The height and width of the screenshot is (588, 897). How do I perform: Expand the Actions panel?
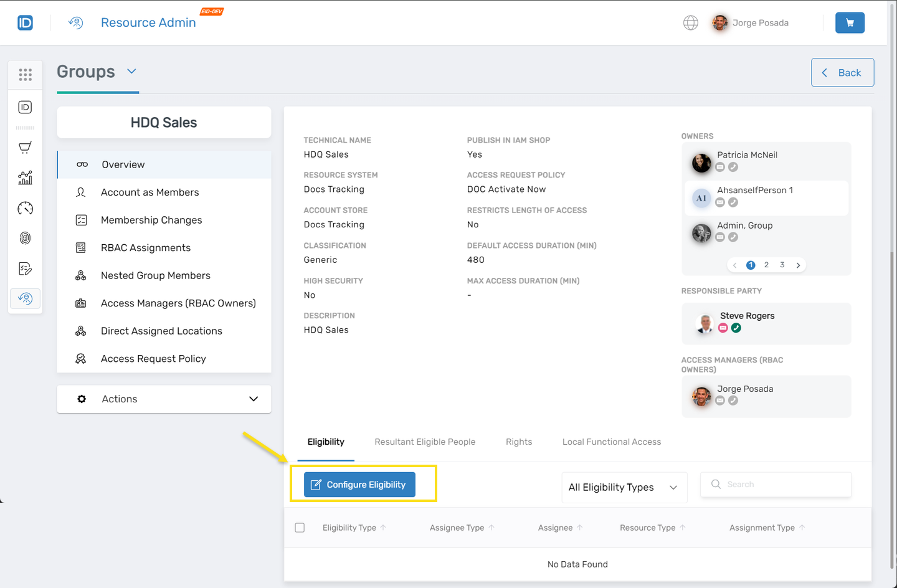[x=164, y=399]
